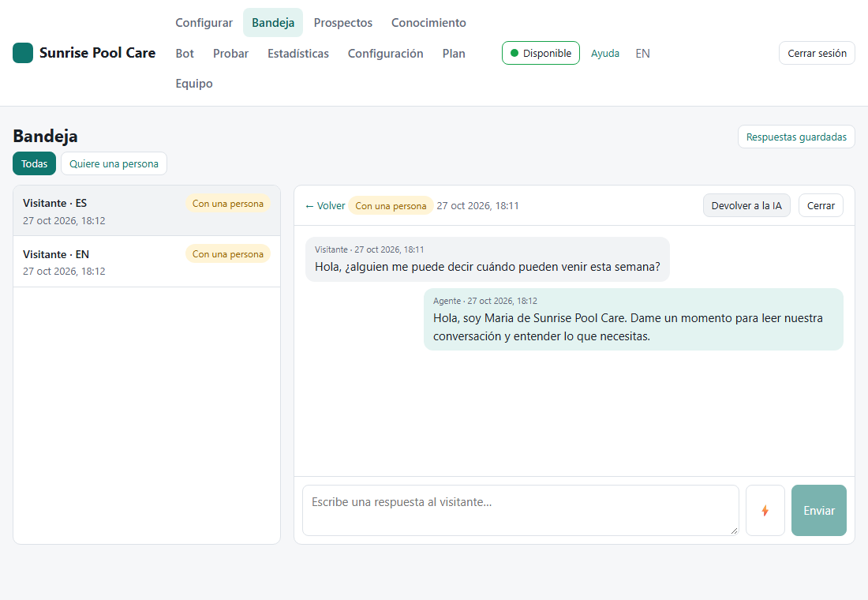Screen dimensions: 868x600
Task: Open the Probar page
Action: click(x=231, y=53)
